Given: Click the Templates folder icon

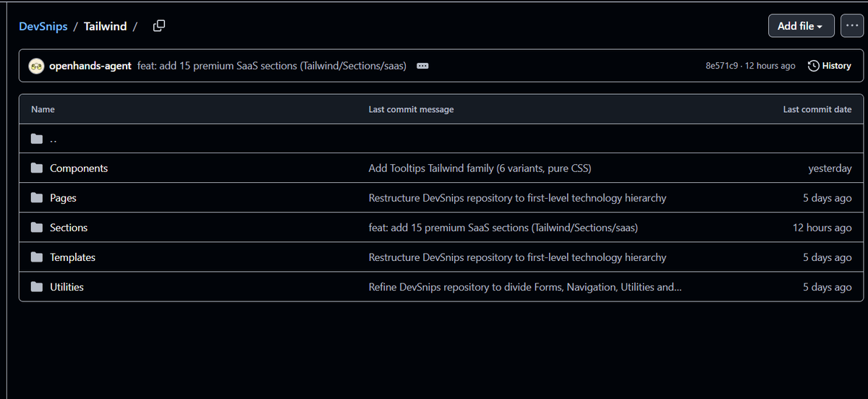Looking at the screenshot, I should tap(37, 257).
